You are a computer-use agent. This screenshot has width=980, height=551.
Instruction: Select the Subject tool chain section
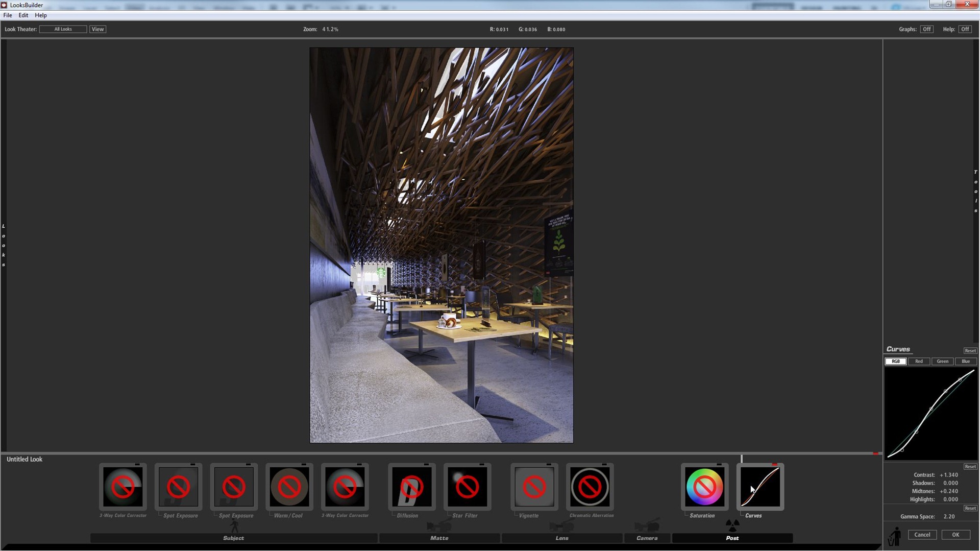click(x=234, y=538)
